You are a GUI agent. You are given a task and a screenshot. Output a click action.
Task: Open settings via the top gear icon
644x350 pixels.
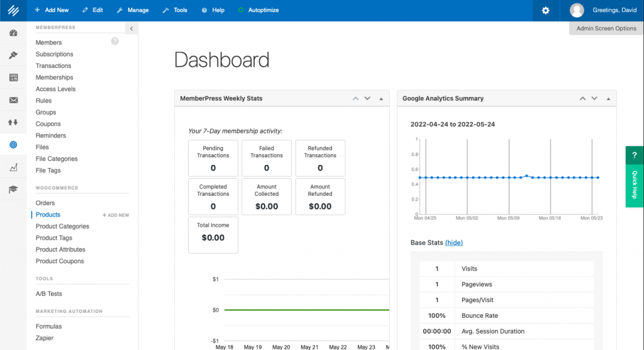[x=545, y=11]
